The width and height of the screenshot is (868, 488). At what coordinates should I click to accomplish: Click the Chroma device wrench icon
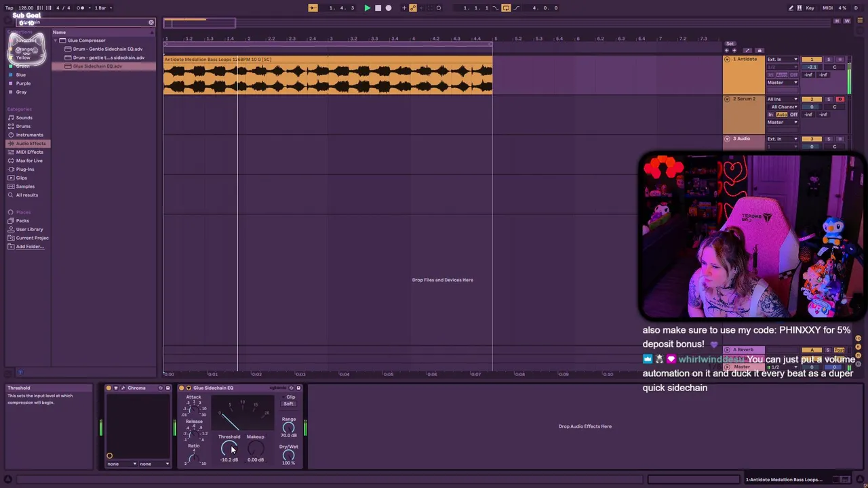coord(123,388)
